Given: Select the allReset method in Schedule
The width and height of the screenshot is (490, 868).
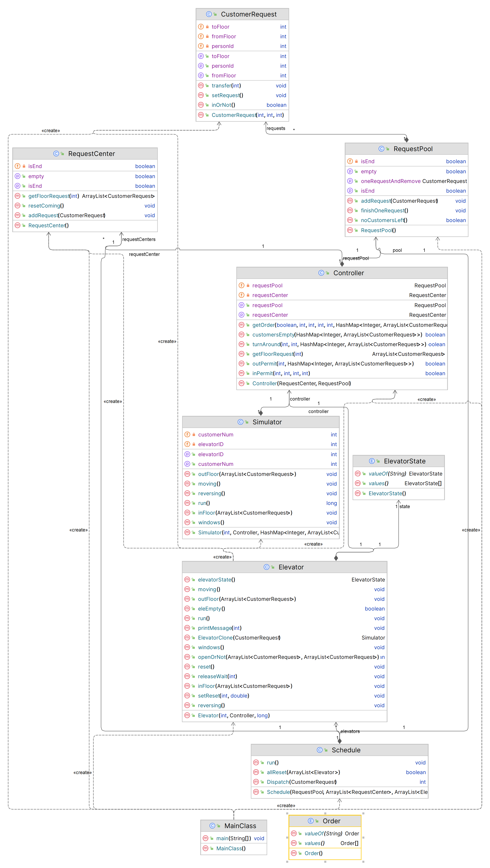Looking at the screenshot, I should pos(339,772).
